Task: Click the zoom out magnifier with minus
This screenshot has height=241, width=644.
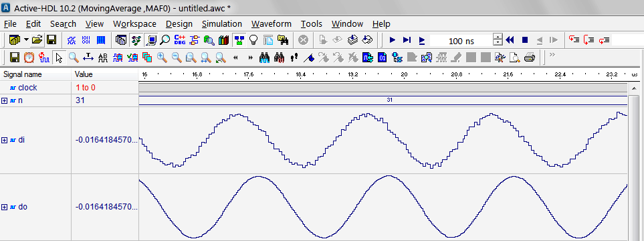Action: [x=177, y=58]
